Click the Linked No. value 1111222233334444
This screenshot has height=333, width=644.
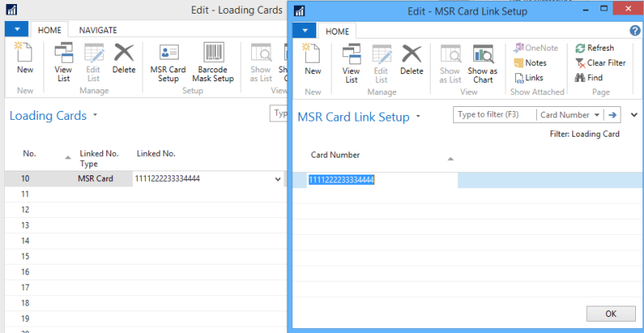[167, 179]
